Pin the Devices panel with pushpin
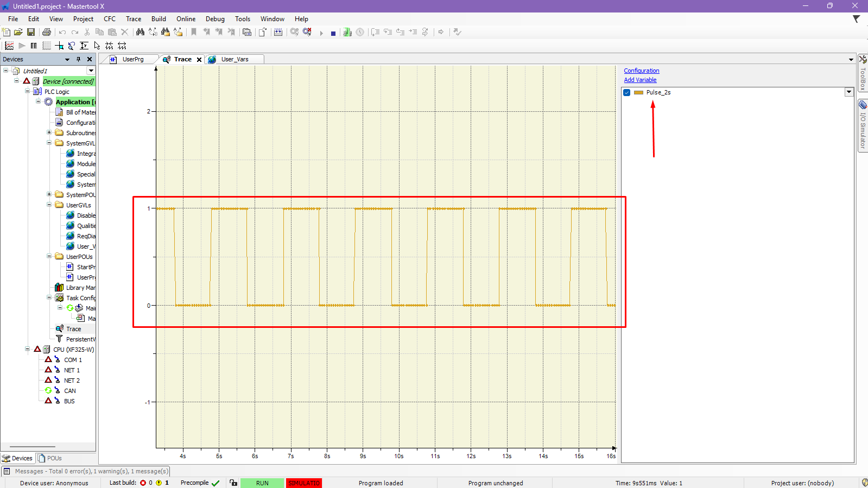868x488 pixels. pyautogui.click(x=79, y=60)
